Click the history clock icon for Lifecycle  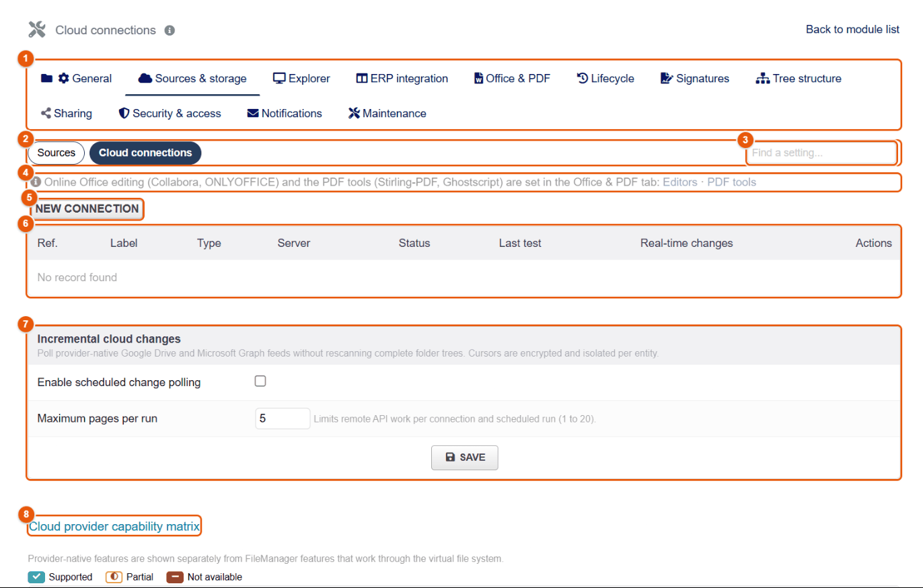pos(583,78)
